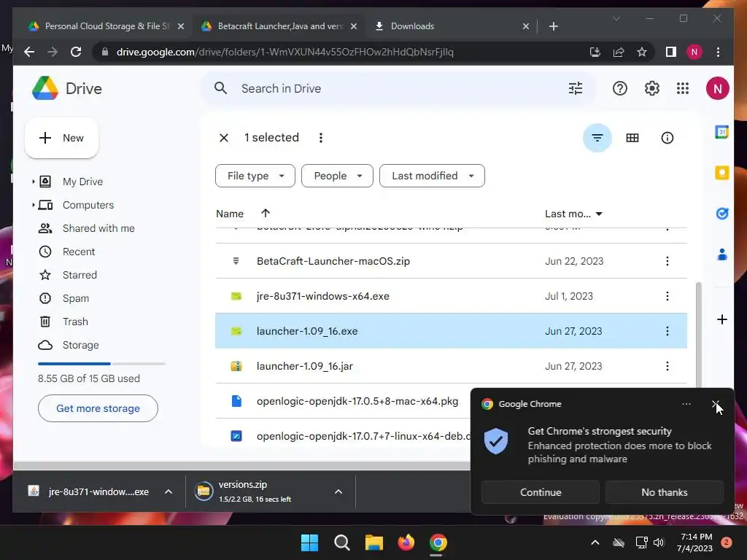Click Get more storage button

[x=98, y=408]
